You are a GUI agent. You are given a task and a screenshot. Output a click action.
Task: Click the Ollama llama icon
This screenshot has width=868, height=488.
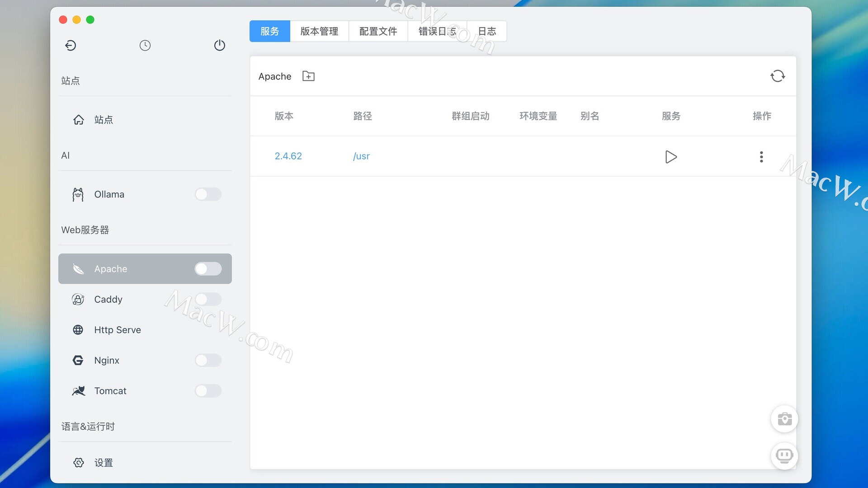[x=78, y=194]
